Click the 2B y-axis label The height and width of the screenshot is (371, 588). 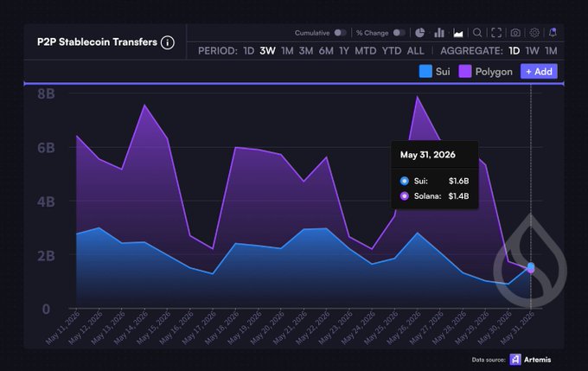[46, 256]
